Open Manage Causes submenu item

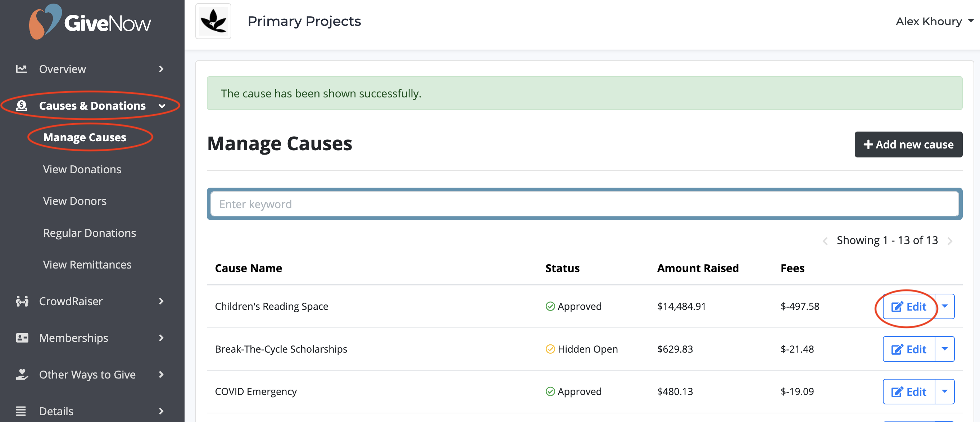[x=85, y=137]
